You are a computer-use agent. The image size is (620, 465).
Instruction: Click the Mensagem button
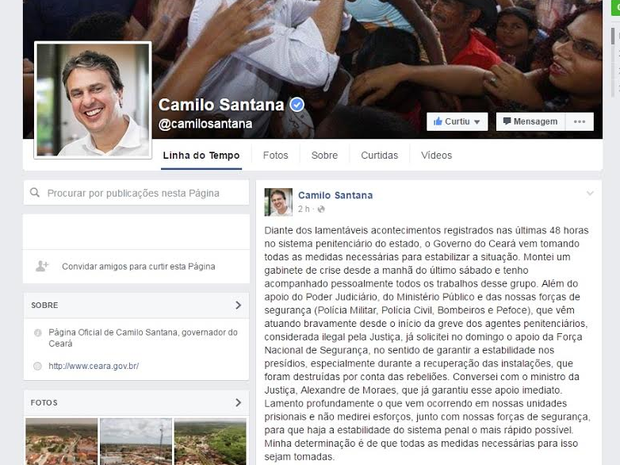(531, 122)
